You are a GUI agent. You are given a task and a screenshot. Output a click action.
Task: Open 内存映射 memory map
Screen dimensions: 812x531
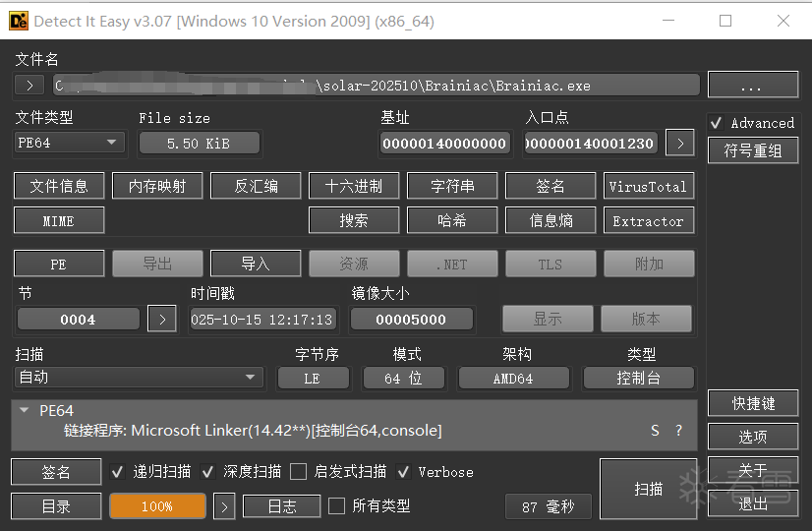tap(157, 186)
